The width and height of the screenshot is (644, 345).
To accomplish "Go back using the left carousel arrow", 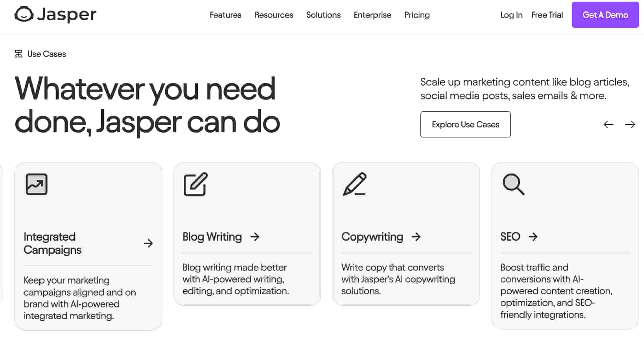I will click(x=608, y=124).
